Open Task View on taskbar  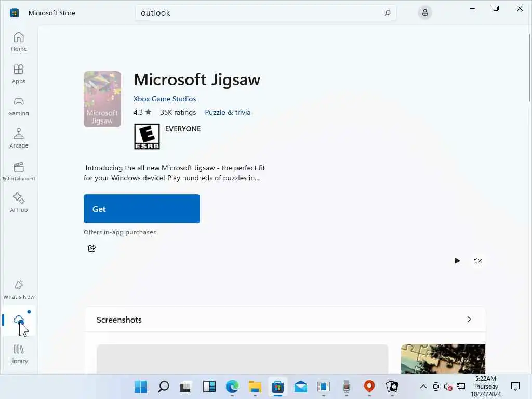(x=185, y=387)
